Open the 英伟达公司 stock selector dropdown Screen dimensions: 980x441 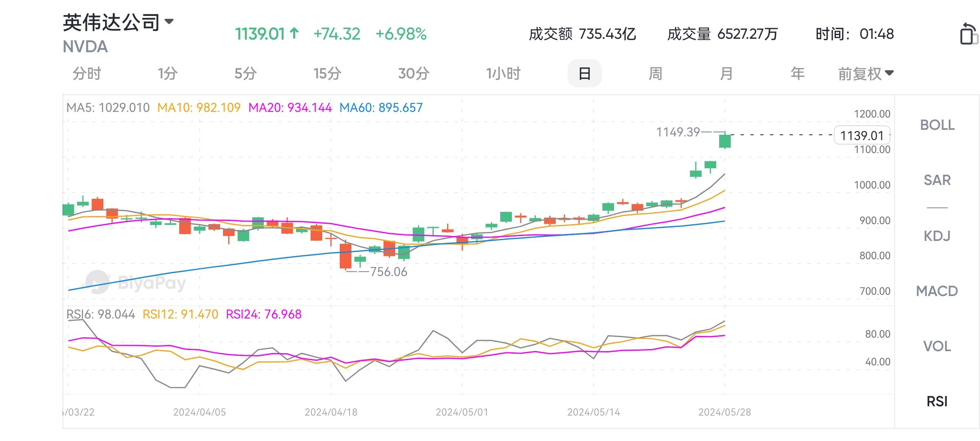pos(118,22)
